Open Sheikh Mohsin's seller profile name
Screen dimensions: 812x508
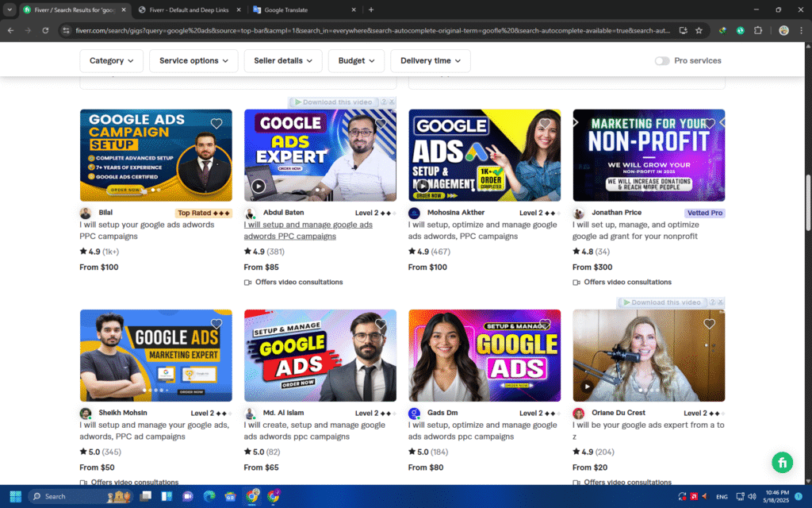click(123, 413)
